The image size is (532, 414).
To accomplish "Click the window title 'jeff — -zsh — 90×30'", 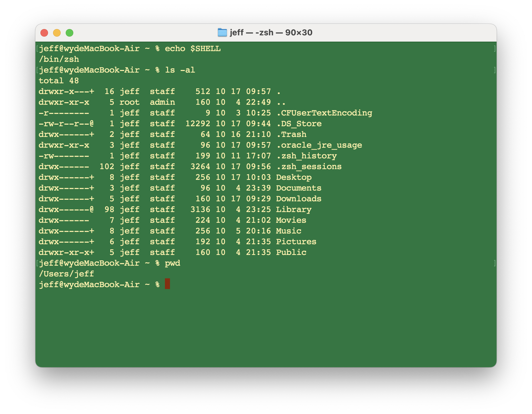I will pos(271,33).
